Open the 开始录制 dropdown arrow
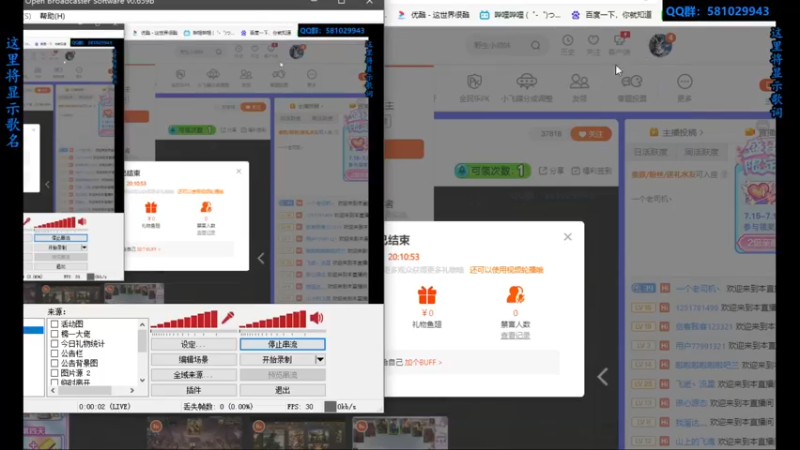 click(x=320, y=360)
